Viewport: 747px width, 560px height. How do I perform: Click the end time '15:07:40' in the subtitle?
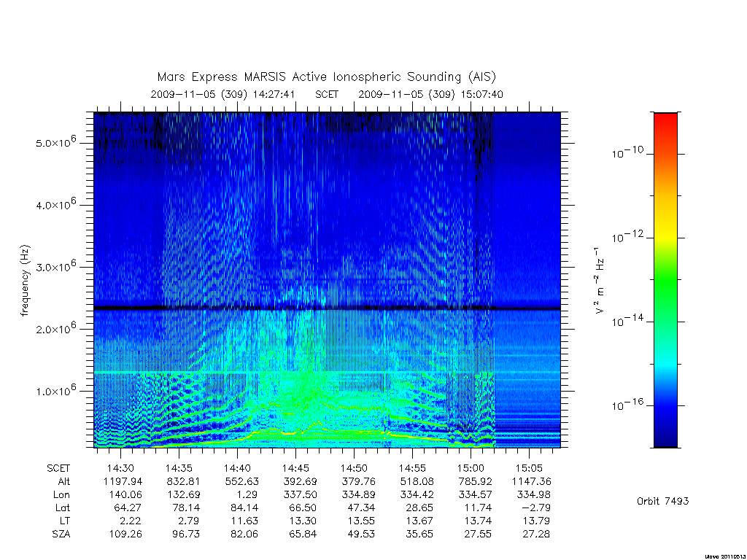coord(481,94)
